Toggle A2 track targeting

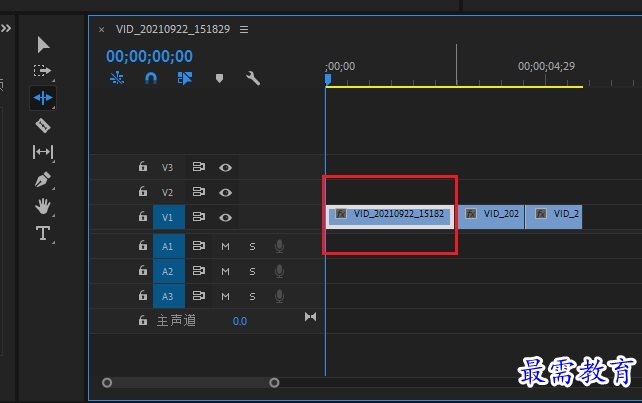tap(169, 271)
